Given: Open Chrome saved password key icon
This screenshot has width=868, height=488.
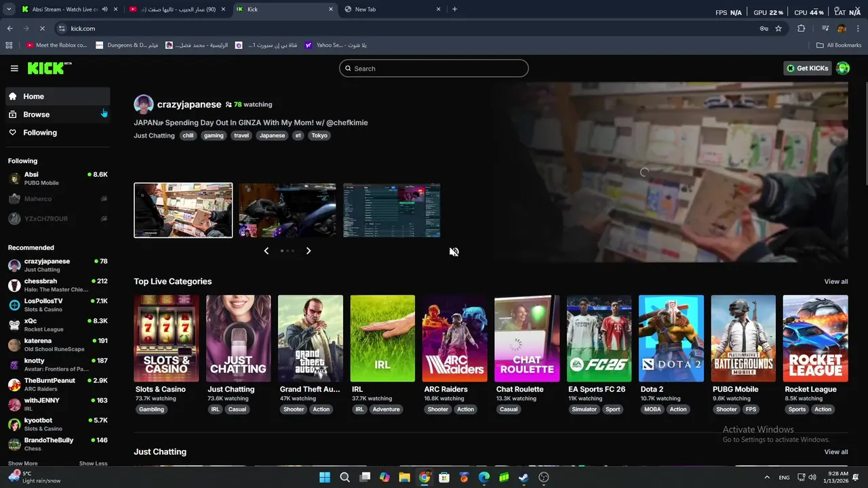Looking at the screenshot, I should coord(764,28).
